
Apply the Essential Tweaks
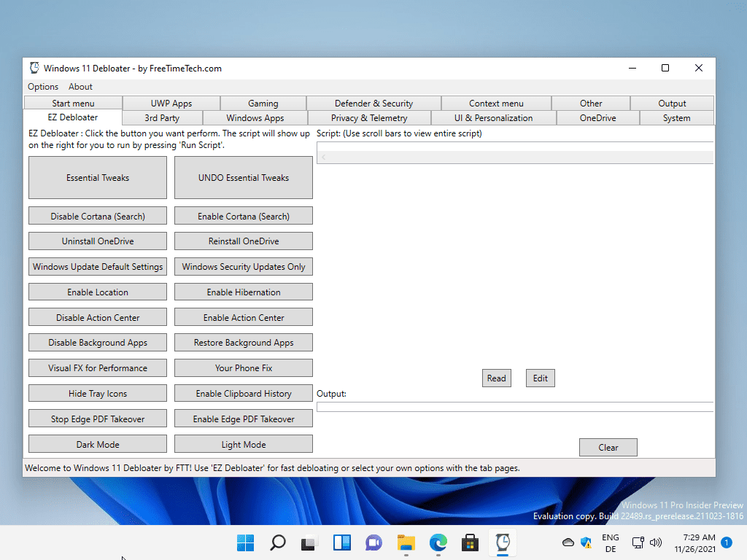[x=97, y=177]
